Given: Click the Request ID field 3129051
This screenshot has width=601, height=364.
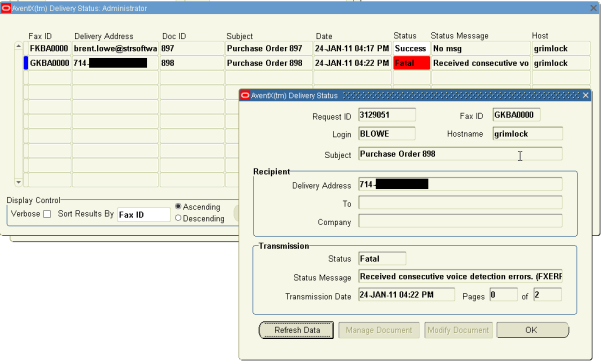Looking at the screenshot, I should [387, 115].
